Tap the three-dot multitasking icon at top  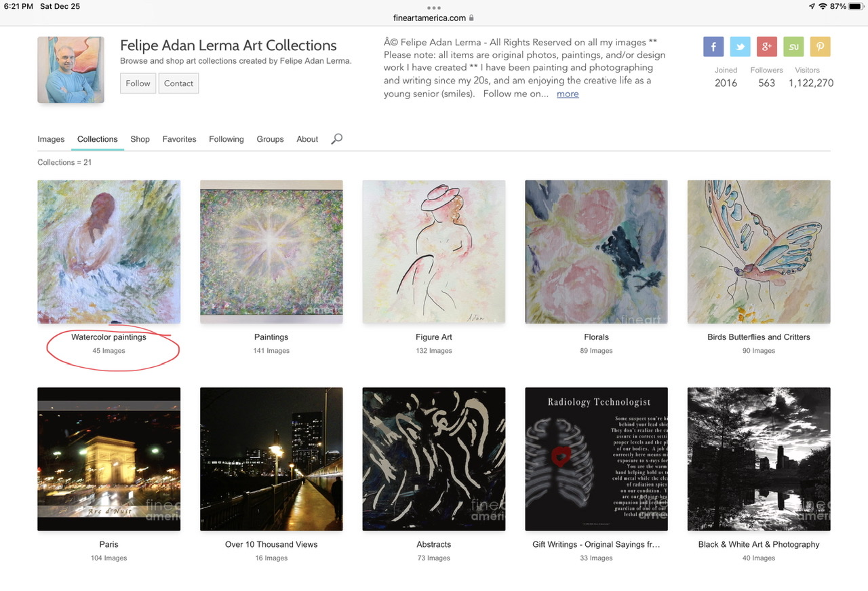click(x=434, y=7)
